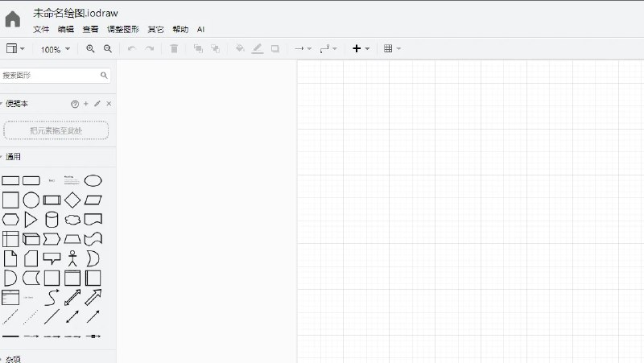
Task: Open the 查看 menu
Action: 90,30
